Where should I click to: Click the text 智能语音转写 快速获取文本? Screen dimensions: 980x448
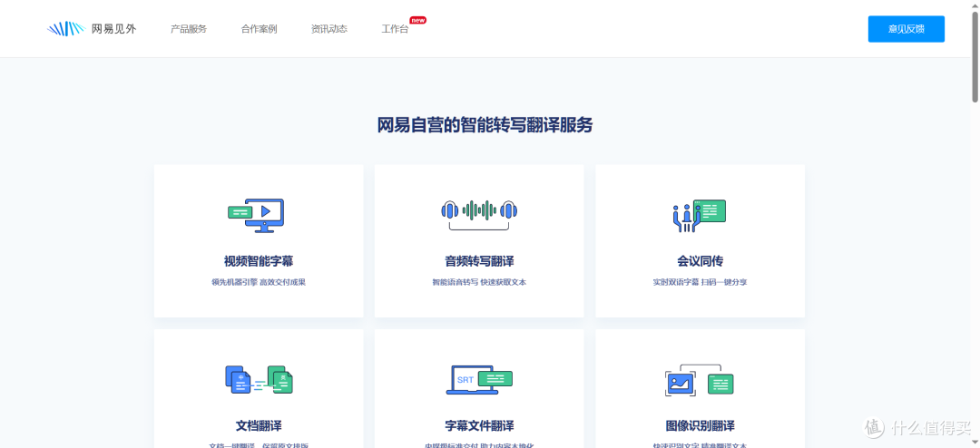pyautogui.click(x=479, y=282)
